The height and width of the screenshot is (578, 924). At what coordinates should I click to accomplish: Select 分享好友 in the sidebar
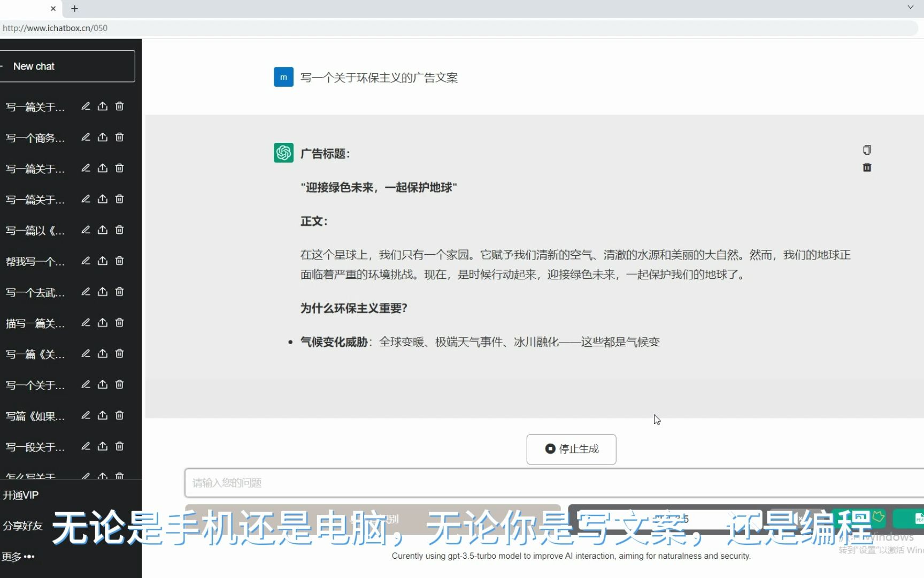tap(22, 526)
